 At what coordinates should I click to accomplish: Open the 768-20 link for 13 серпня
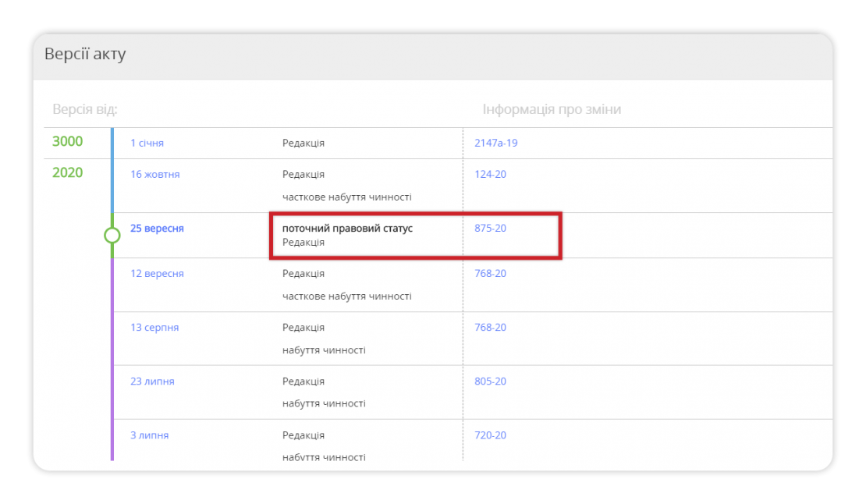(x=490, y=327)
